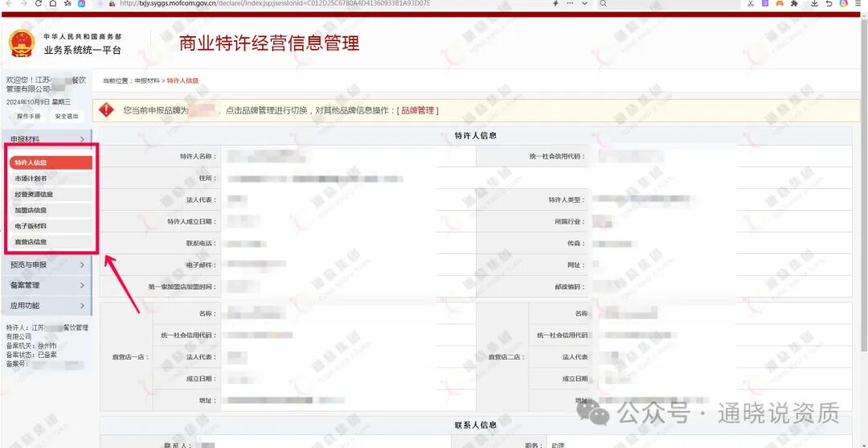Click the red warning diamond icon
This screenshot has width=868, height=448.
pos(106,109)
